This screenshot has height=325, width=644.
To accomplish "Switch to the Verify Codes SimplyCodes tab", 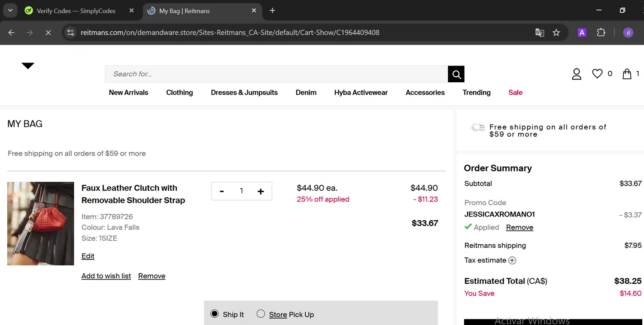I will pyautogui.click(x=76, y=11).
